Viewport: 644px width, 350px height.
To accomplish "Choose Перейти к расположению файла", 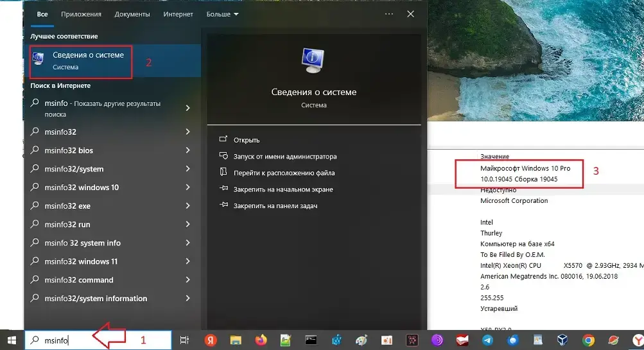I will [284, 173].
